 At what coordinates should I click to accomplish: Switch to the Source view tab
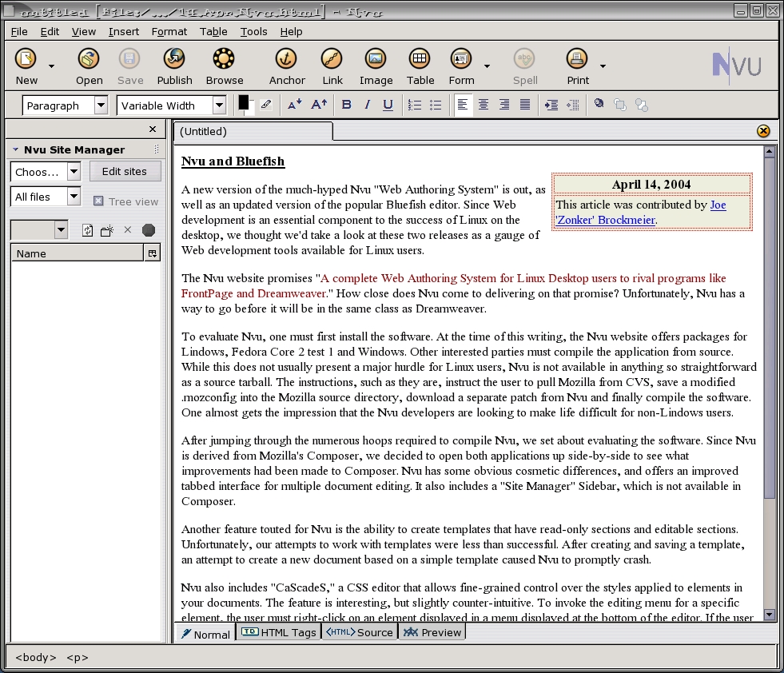pyautogui.click(x=360, y=632)
